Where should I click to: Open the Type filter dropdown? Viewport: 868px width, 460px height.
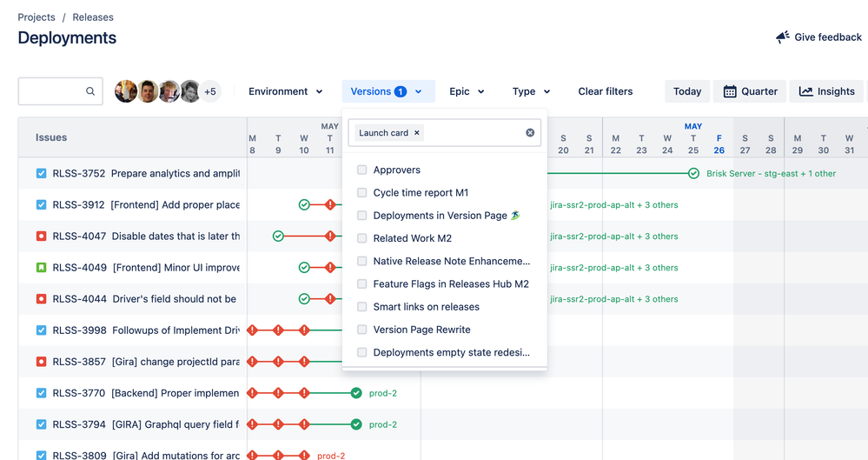[531, 91]
